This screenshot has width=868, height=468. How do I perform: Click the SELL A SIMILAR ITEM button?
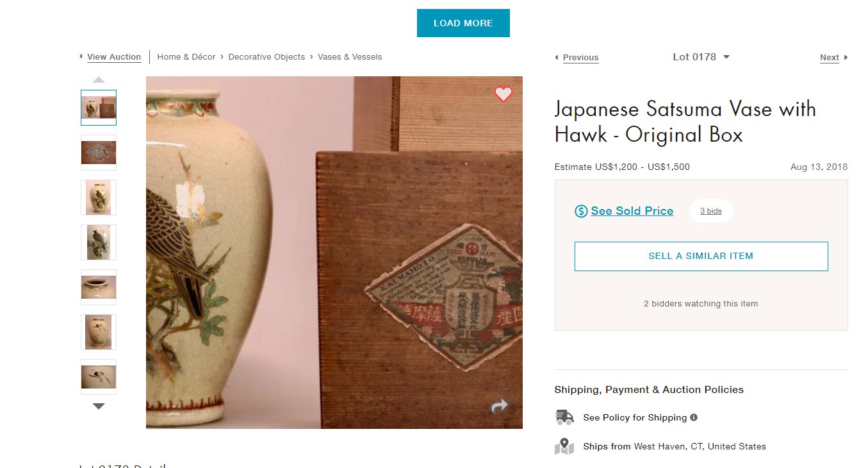click(x=701, y=256)
